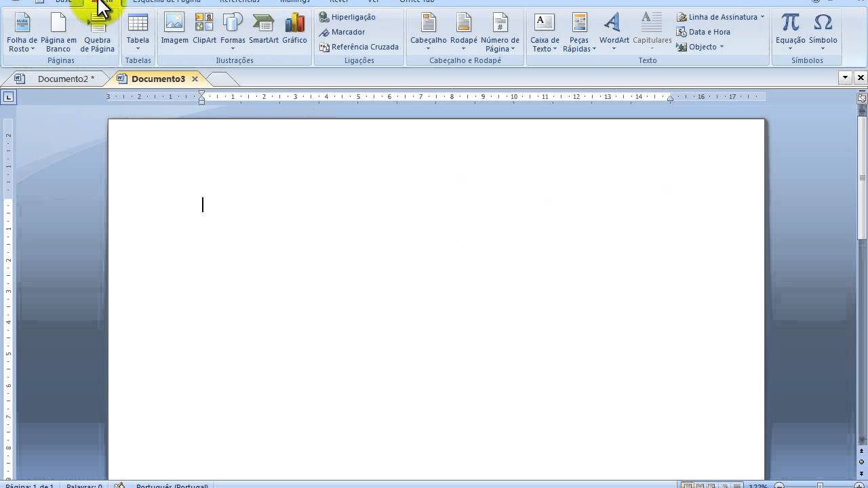
Task: Open the Tabela dropdown
Action: (x=138, y=33)
